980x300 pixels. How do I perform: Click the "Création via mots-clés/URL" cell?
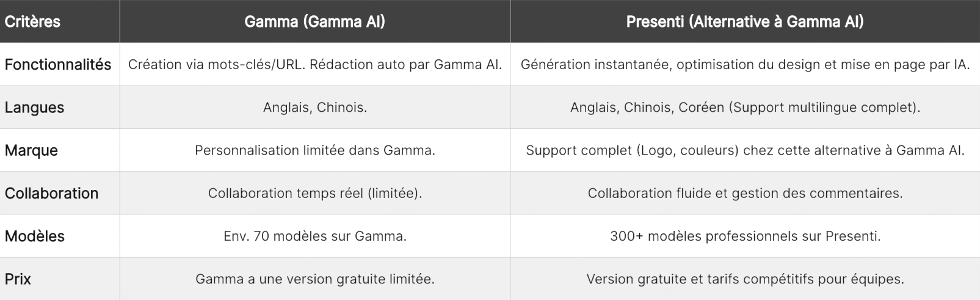(314, 64)
